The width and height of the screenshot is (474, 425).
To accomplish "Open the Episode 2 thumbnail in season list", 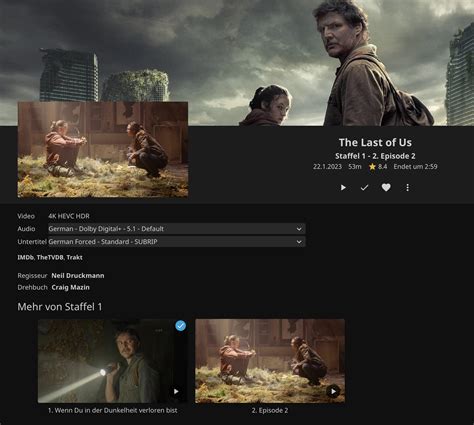I will (x=270, y=361).
